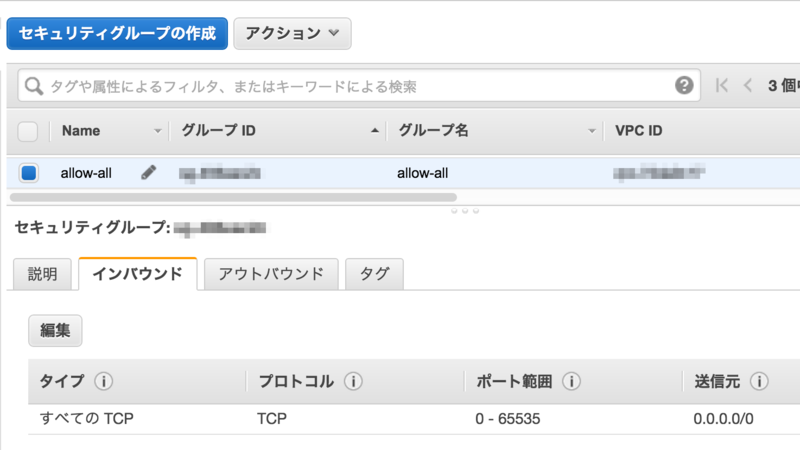Click the 編集 button for inbound rules
Screen dimensions: 800x450
pyautogui.click(x=55, y=331)
